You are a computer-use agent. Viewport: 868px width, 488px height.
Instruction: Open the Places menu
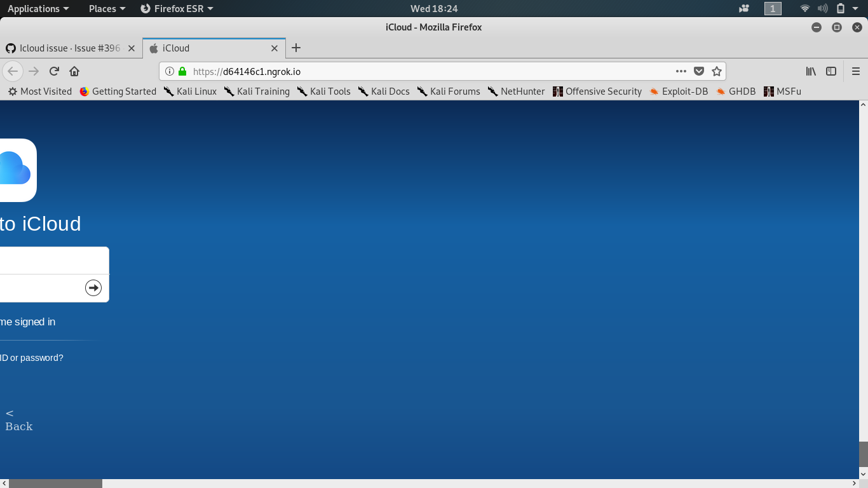click(x=107, y=8)
